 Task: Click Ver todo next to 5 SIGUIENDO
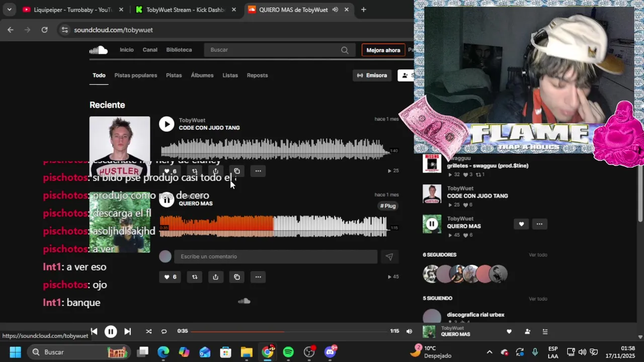coord(538,299)
